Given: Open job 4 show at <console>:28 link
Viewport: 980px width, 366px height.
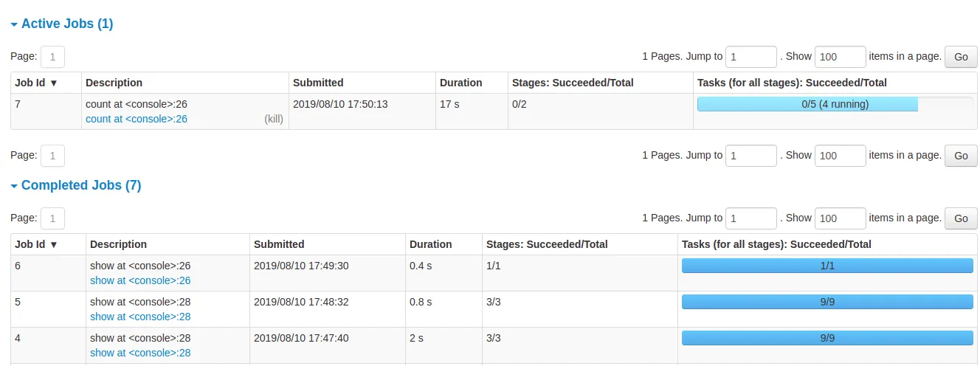Looking at the screenshot, I should point(140,353).
